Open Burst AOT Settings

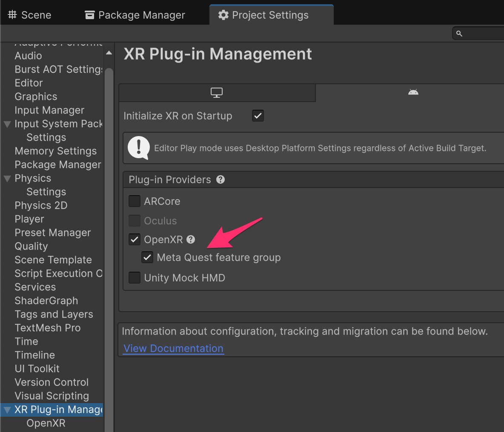coord(58,69)
